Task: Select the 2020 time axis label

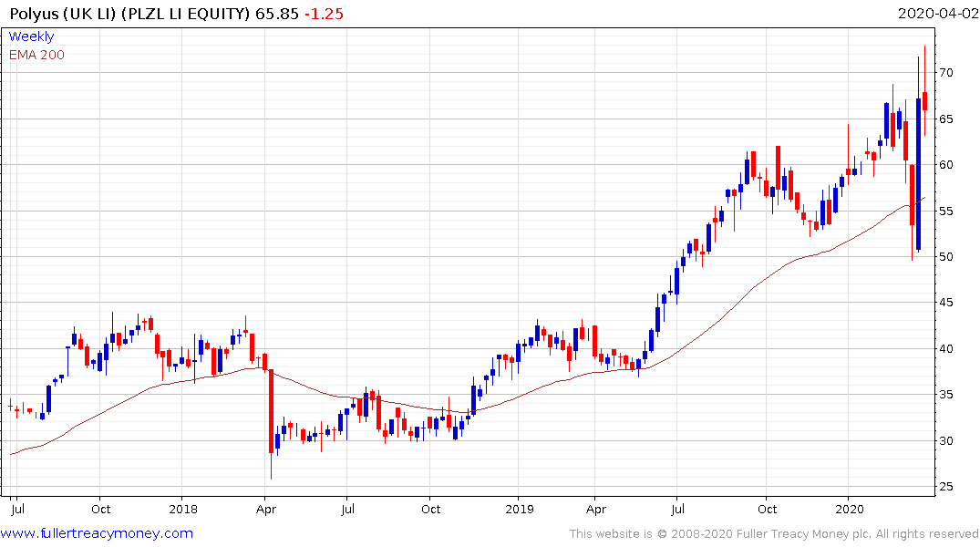Action: [x=850, y=509]
